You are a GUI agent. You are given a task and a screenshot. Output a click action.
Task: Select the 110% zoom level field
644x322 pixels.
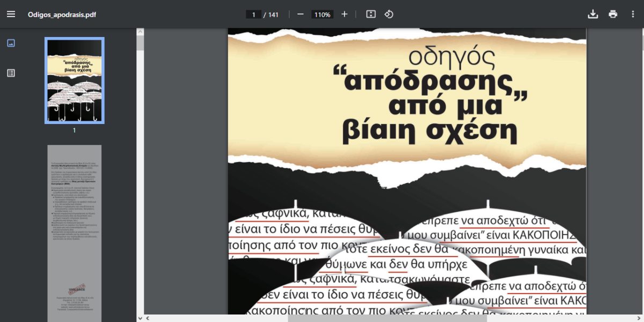coord(323,14)
